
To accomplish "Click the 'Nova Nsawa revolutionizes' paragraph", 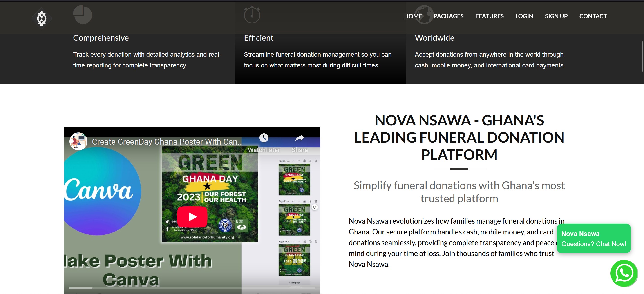I will point(456,243).
